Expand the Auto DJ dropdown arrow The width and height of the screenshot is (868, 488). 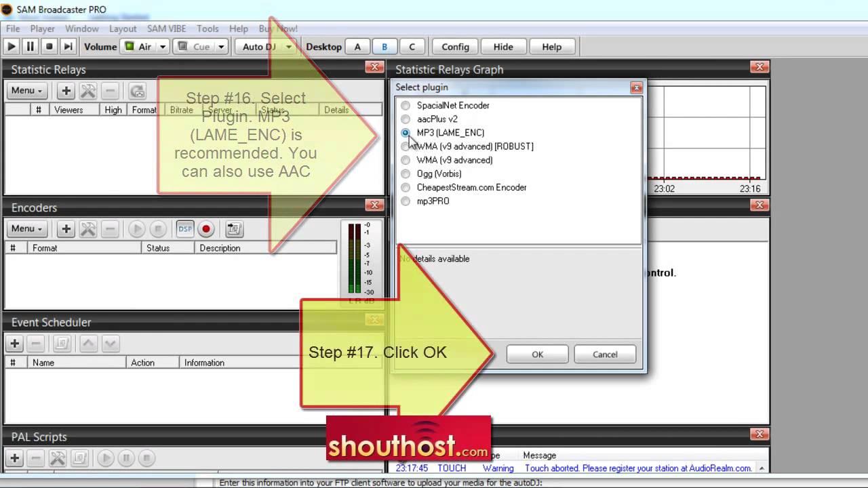coord(289,47)
